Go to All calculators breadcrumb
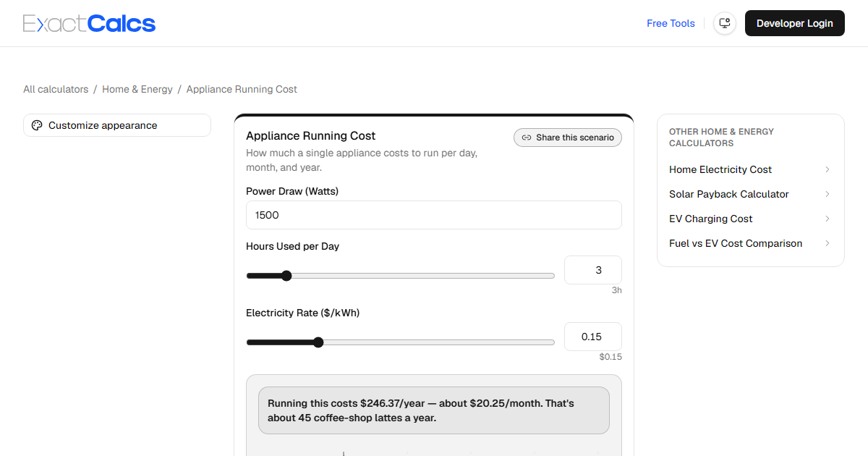Image resolution: width=868 pixels, height=456 pixels. 56,89
